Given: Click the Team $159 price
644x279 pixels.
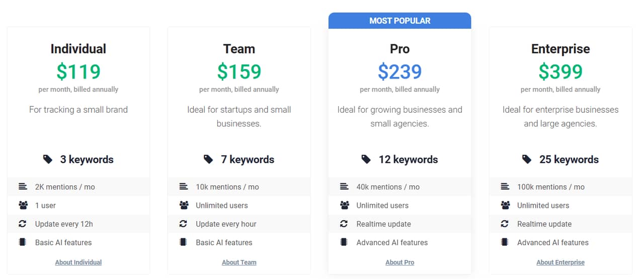Looking at the screenshot, I should (x=239, y=72).
